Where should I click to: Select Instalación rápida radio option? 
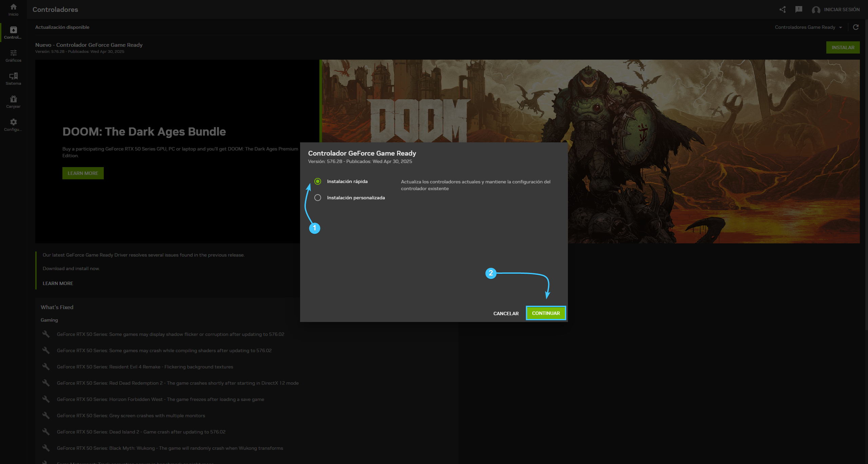318,181
